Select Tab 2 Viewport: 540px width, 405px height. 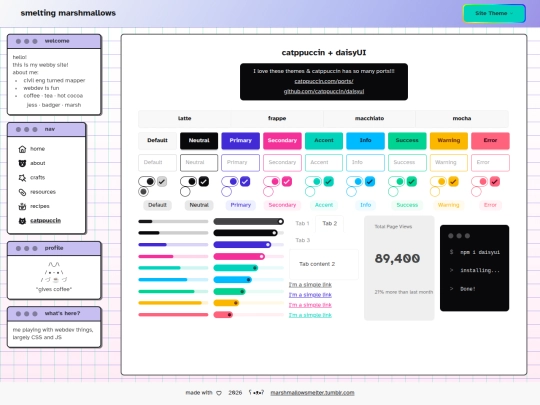click(x=330, y=224)
